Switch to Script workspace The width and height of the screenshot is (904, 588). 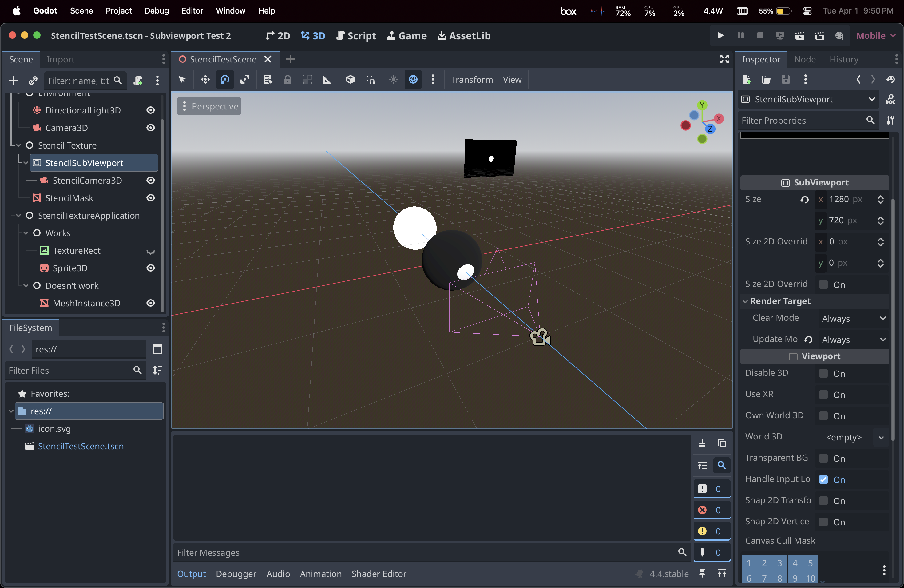point(356,36)
